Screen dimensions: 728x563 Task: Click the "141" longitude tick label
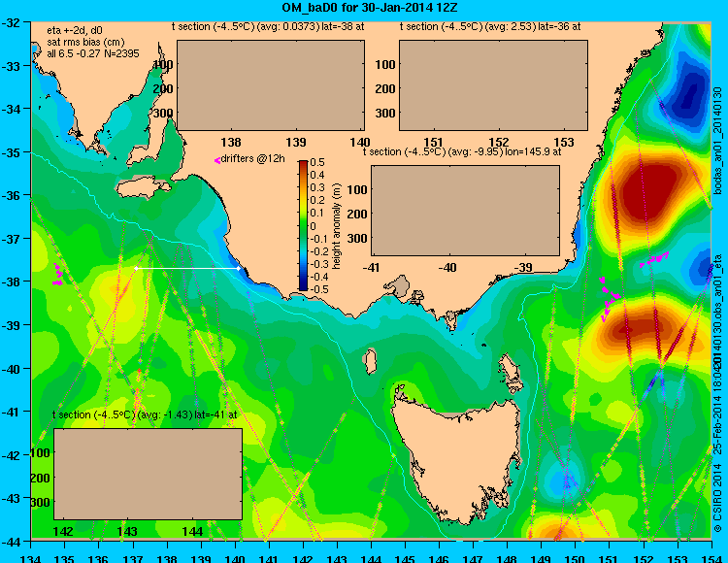pos(269,558)
